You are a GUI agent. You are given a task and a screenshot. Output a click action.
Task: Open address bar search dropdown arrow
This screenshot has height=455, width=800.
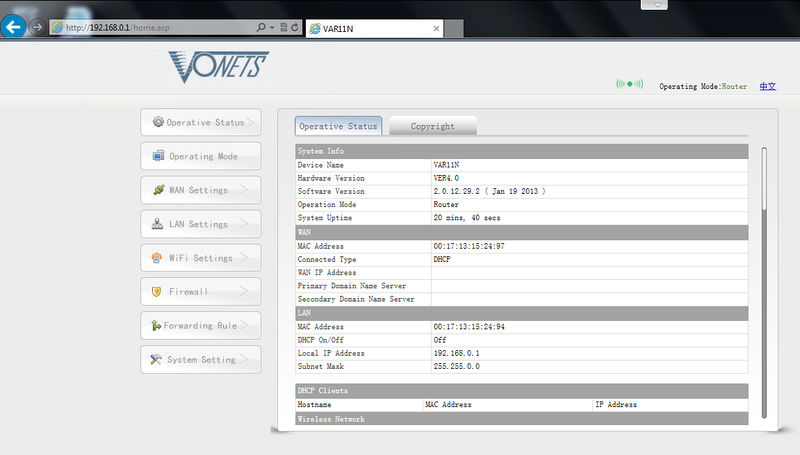[x=272, y=27]
